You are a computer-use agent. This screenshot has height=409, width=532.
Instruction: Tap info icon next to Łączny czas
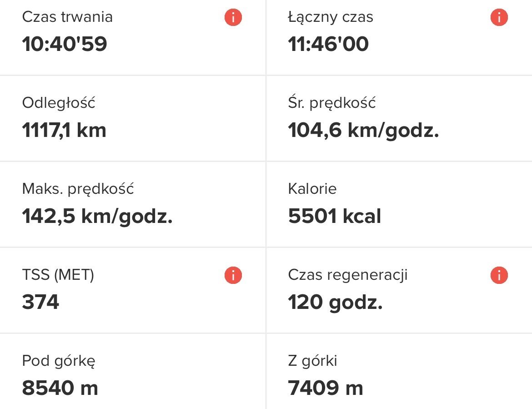point(499,18)
